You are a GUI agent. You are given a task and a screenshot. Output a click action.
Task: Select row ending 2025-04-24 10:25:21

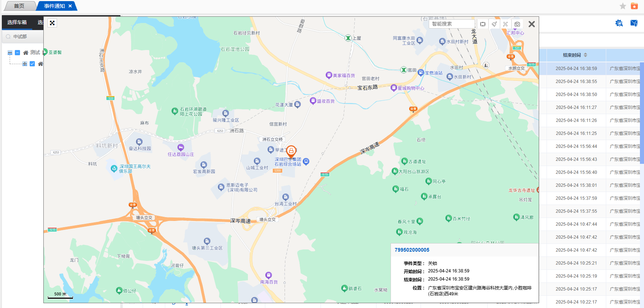click(x=591, y=263)
